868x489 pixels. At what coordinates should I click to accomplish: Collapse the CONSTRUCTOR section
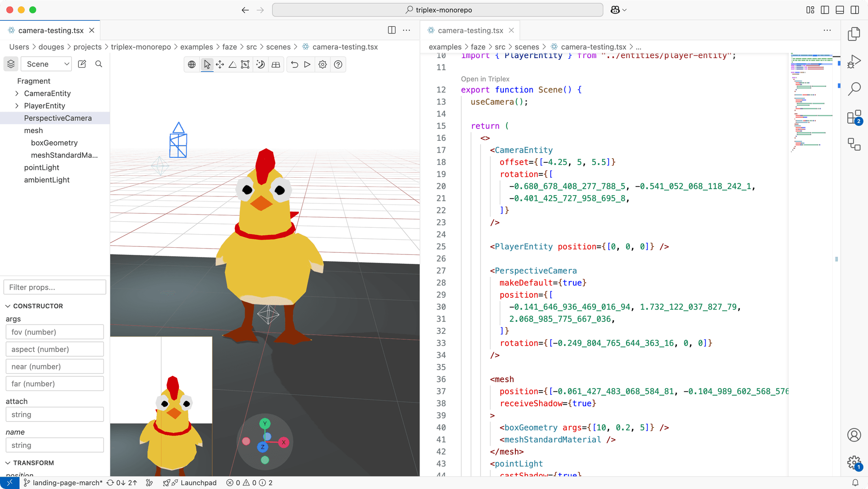pyautogui.click(x=7, y=306)
